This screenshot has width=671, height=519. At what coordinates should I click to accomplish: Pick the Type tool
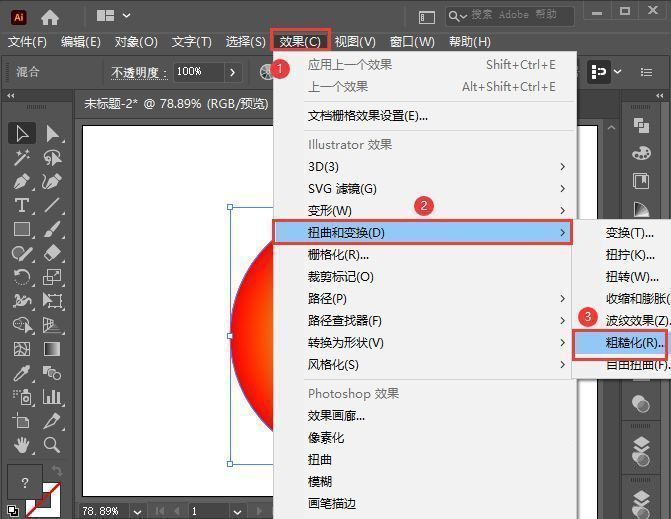22,205
